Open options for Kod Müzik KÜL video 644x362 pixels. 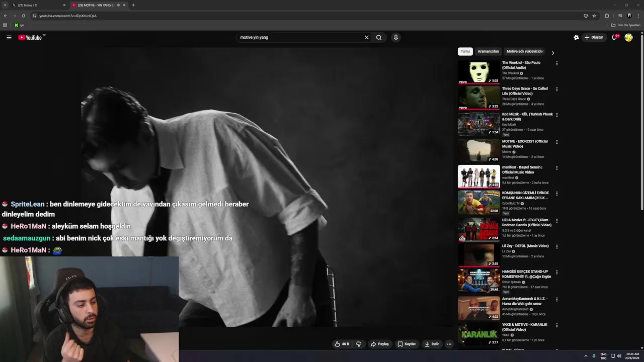556,115
